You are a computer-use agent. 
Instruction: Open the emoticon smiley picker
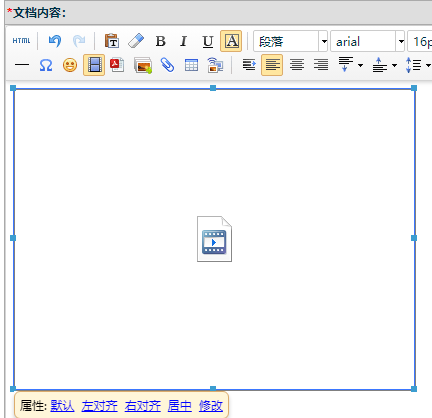[70, 65]
